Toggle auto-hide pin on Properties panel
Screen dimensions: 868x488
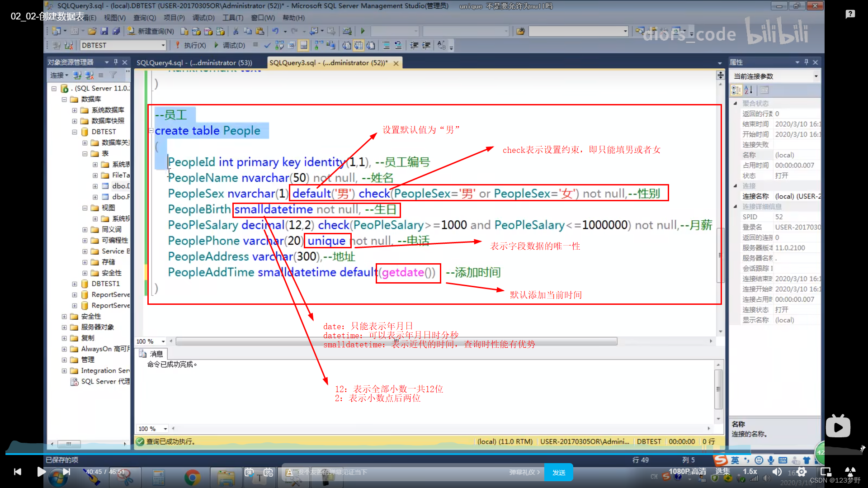click(806, 62)
